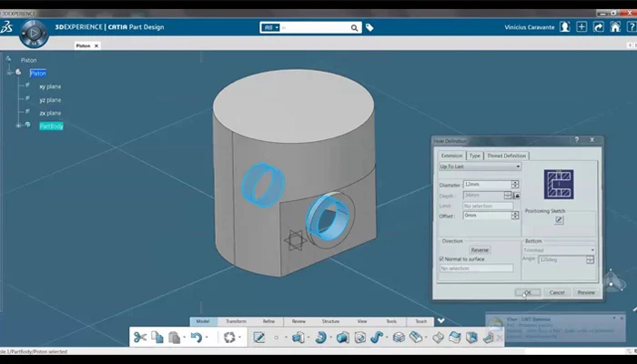Click the compass play button icon
This screenshot has width=637, height=364.
[33, 34]
